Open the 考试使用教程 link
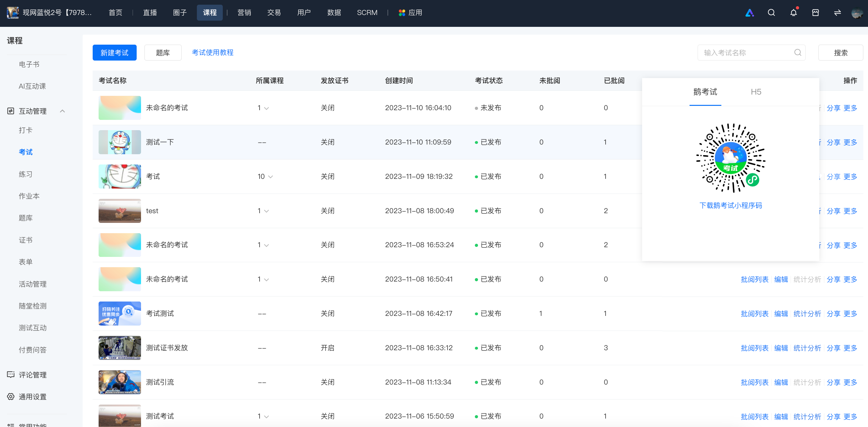 click(x=212, y=52)
